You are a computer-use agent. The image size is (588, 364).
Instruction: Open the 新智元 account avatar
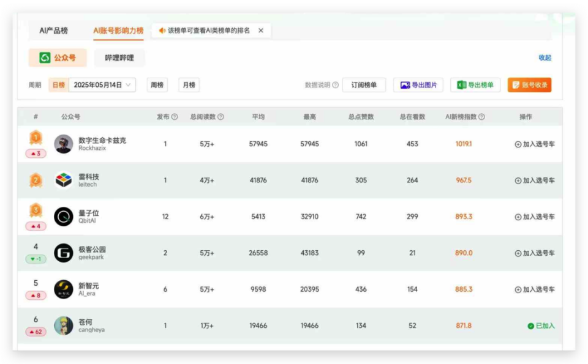63,289
